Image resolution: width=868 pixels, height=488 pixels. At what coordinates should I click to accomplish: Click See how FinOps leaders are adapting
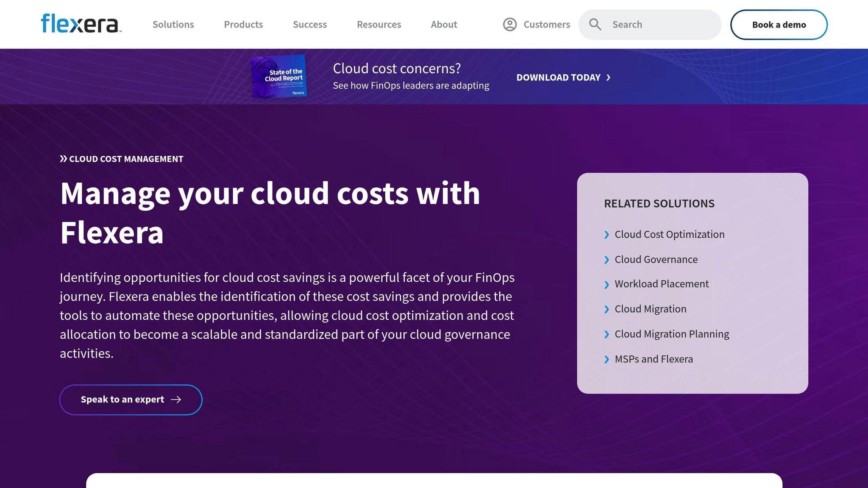point(411,86)
